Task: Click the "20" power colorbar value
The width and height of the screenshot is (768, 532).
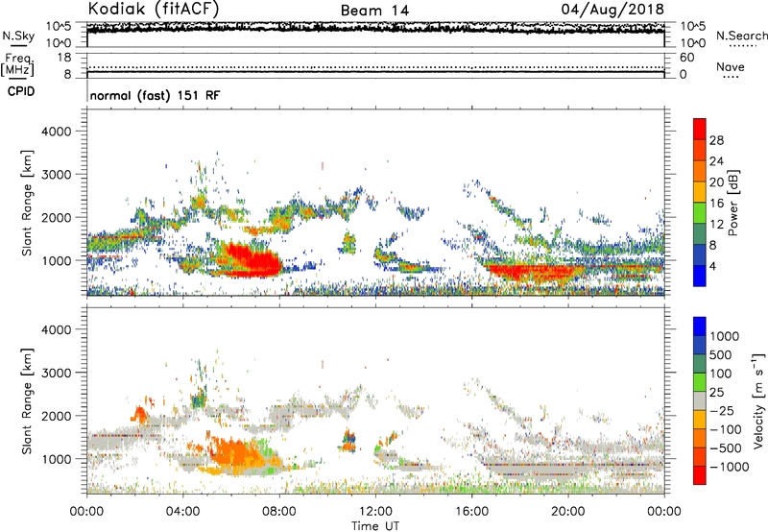Action: pos(716,182)
